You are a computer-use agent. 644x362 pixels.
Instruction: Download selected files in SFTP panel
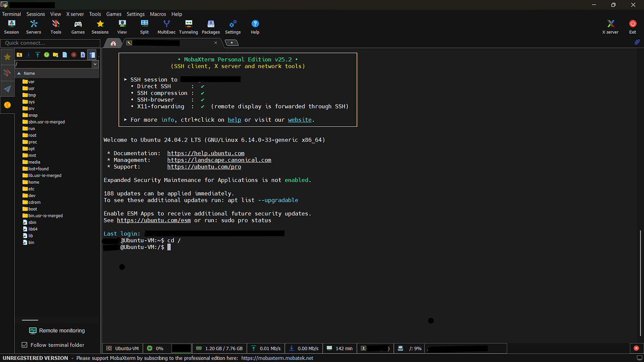click(29, 55)
